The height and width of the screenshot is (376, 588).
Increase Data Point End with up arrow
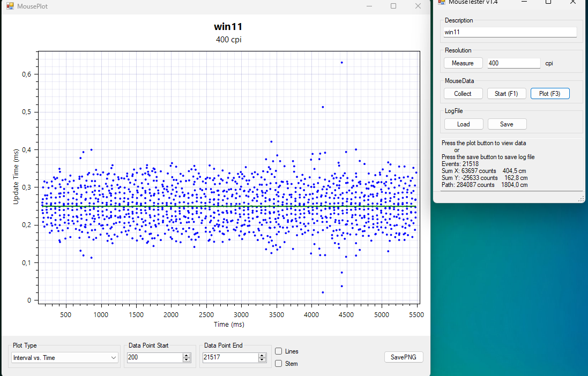tap(262, 355)
